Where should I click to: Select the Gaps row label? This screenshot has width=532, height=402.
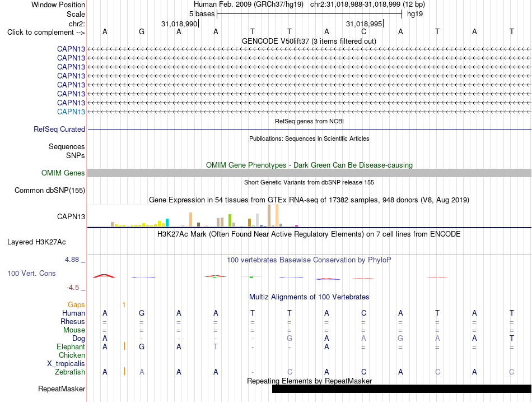pos(76,305)
